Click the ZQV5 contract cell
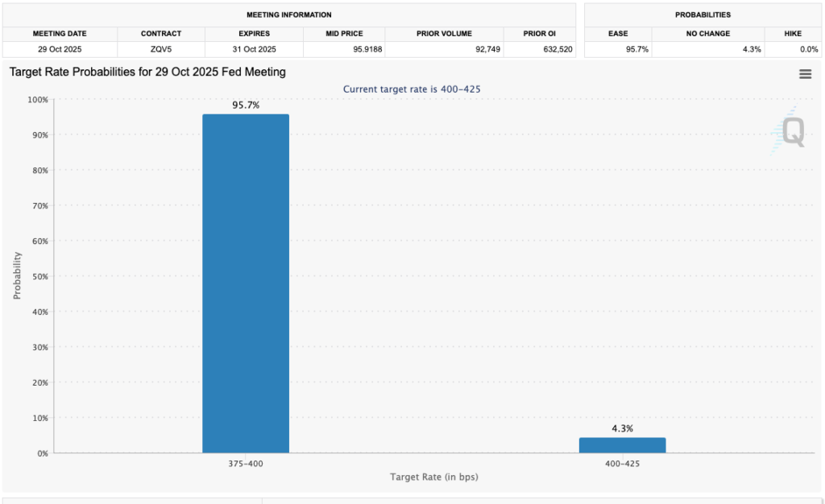825x504 pixels. pyautogui.click(x=160, y=48)
